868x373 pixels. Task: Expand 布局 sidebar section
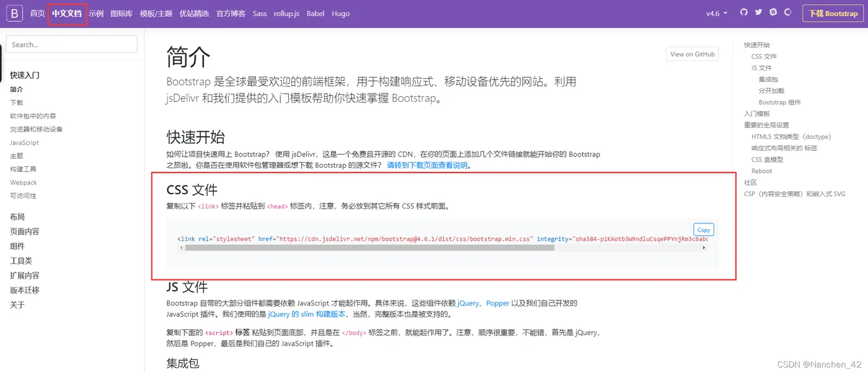(17, 217)
